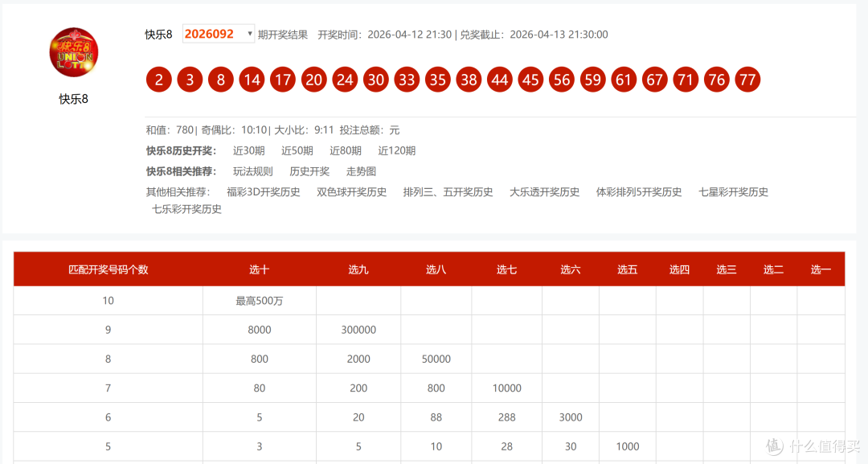The image size is (868, 464).
Task: Click the 8000 prize cell
Action: pyautogui.click(x=259, y=330)
